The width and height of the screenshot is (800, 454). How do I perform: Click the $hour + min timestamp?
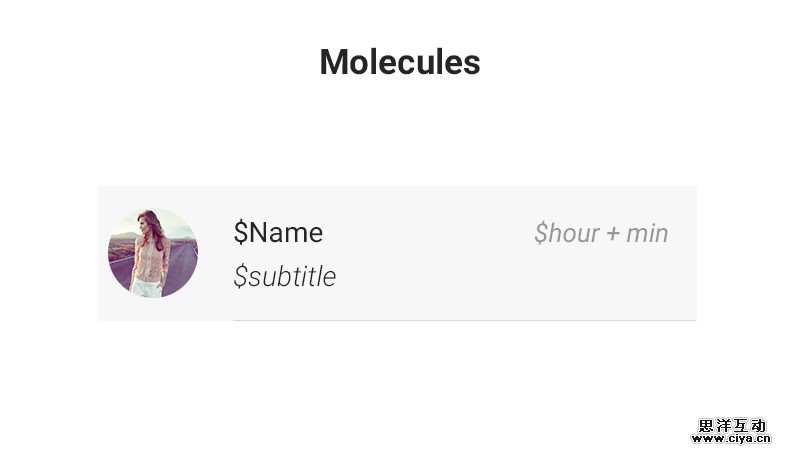601,234
